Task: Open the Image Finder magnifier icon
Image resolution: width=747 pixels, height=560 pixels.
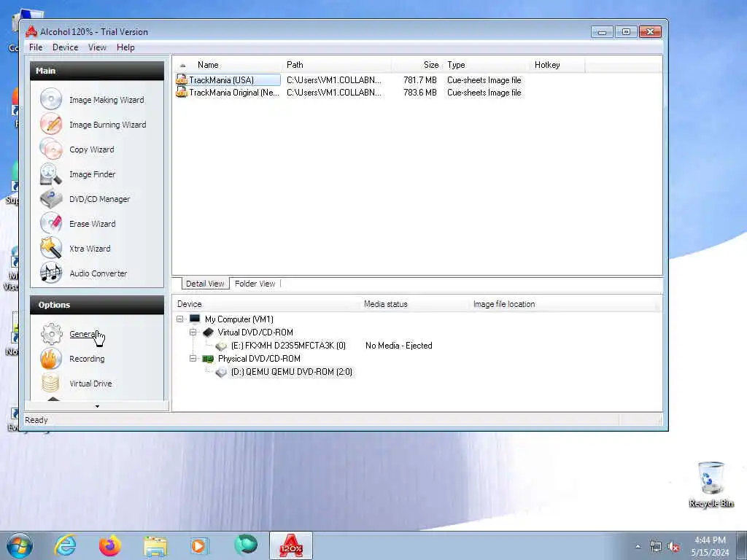Action: (x=51, y=174)
